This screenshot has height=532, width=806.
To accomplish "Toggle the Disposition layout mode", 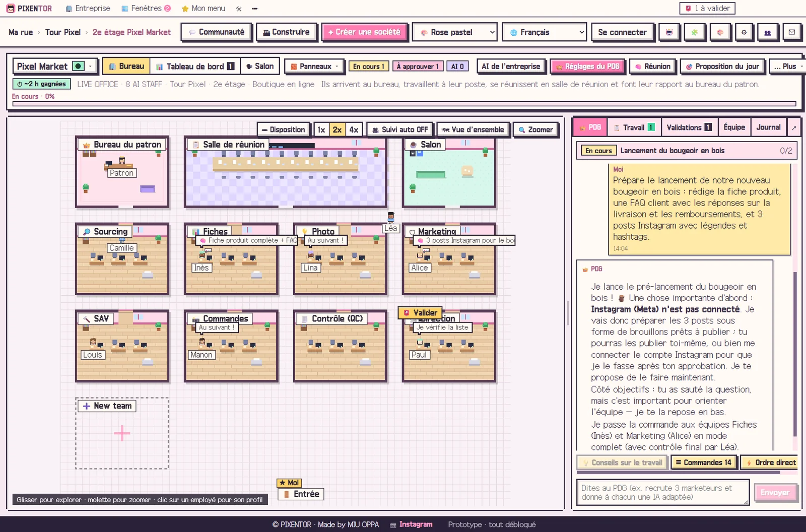I will point(283,129).
